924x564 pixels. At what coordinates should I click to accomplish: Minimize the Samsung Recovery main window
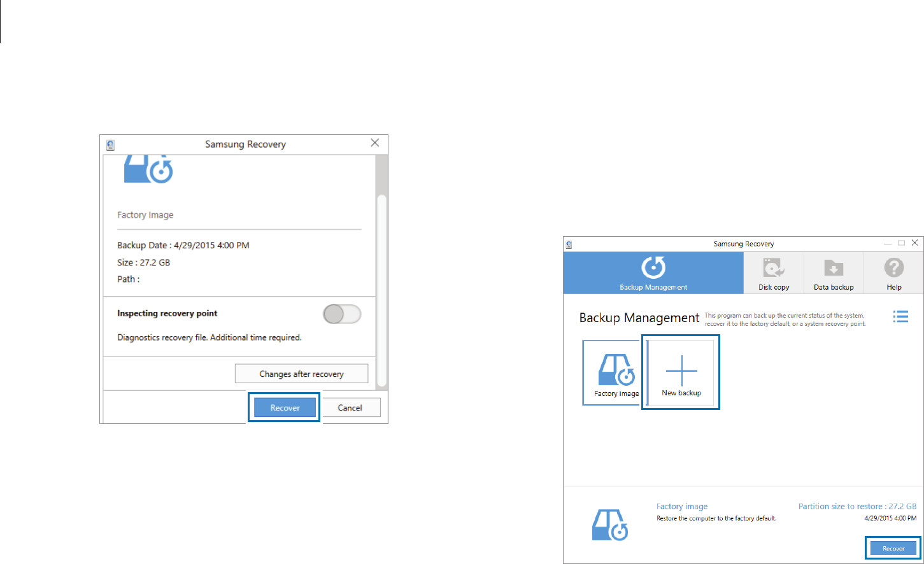(888, 243)
